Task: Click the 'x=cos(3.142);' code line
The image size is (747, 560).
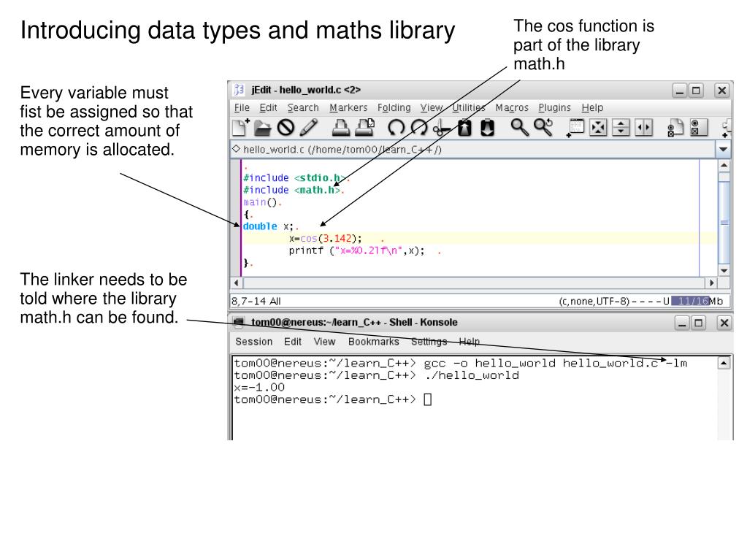Action: 326,239
